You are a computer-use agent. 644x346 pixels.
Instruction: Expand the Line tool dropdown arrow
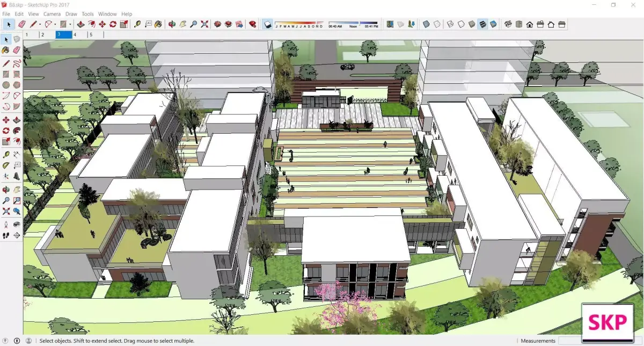(40, 24)
